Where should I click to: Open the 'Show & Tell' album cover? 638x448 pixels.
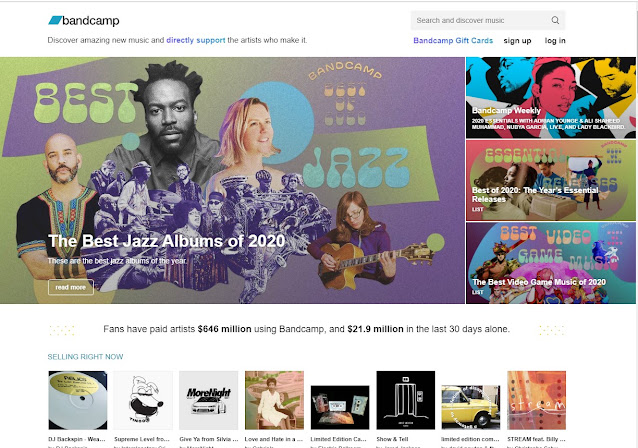click(406, 400)
